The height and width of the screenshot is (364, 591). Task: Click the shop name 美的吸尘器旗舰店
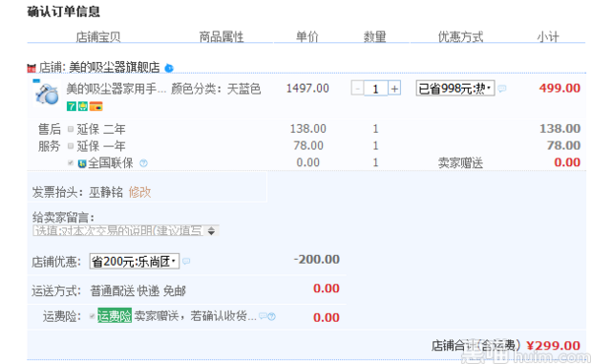(114, 67)
